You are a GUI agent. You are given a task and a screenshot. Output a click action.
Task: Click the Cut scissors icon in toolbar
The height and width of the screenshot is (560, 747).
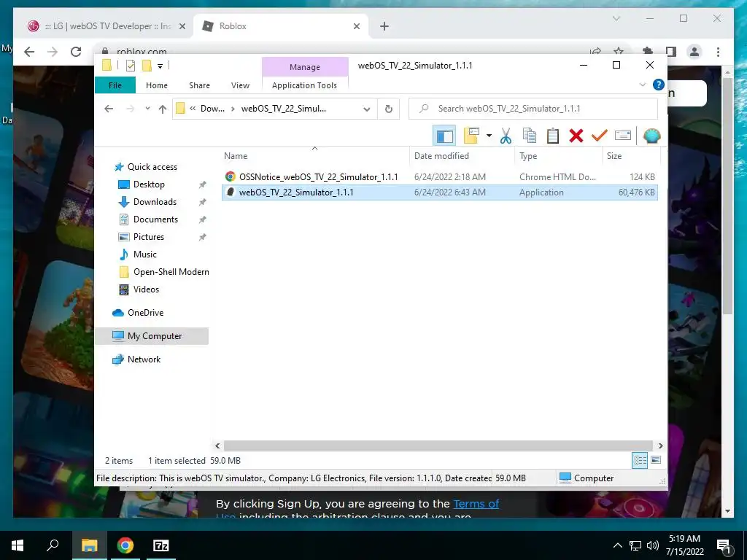pyautogui.click(x=506, y=136)
